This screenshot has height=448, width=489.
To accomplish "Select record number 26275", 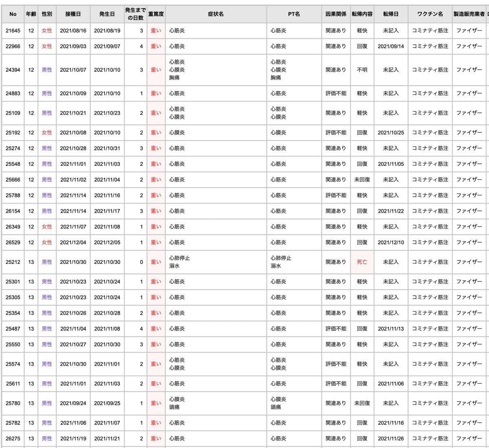I will [13, 439].
